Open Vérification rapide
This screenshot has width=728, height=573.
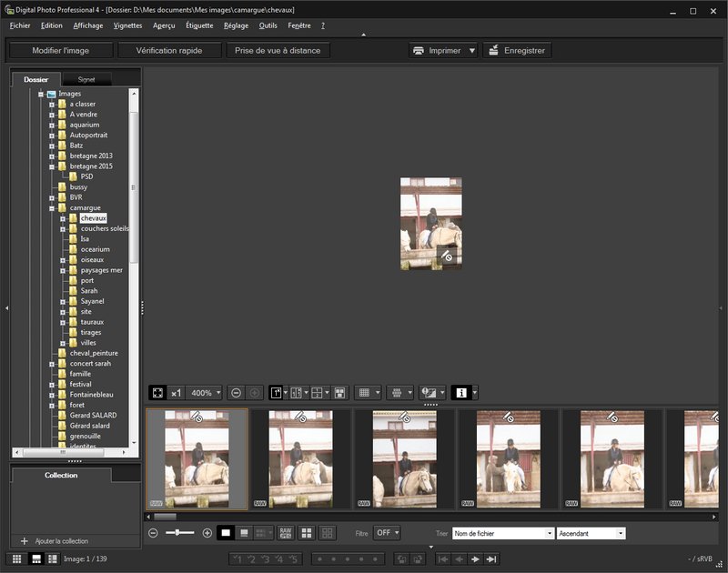pyautogui.click(x=169, y=51)
